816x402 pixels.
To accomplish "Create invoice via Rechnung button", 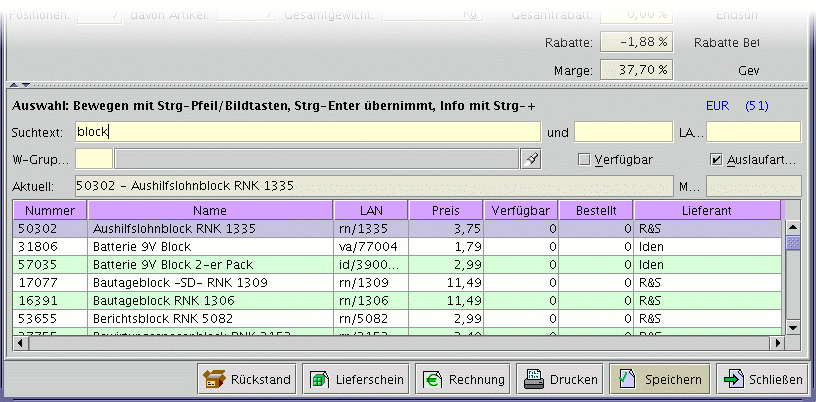I will pos(462,379).
